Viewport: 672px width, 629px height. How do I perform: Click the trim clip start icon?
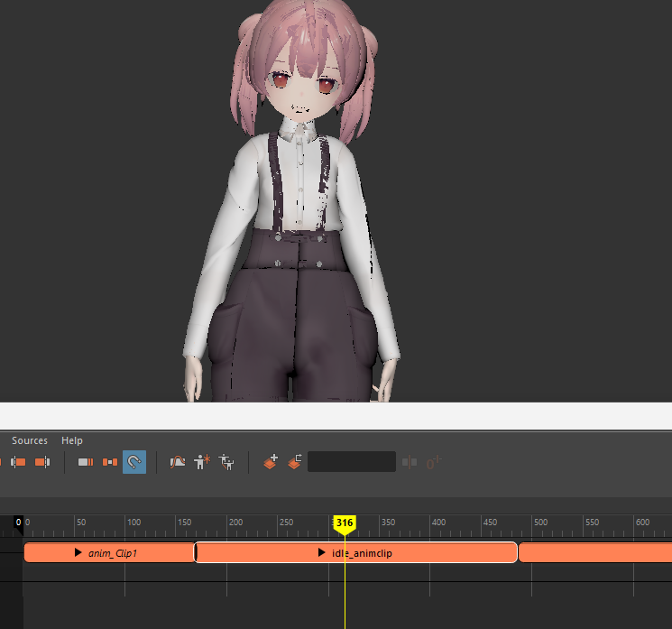tap(18, 462)
